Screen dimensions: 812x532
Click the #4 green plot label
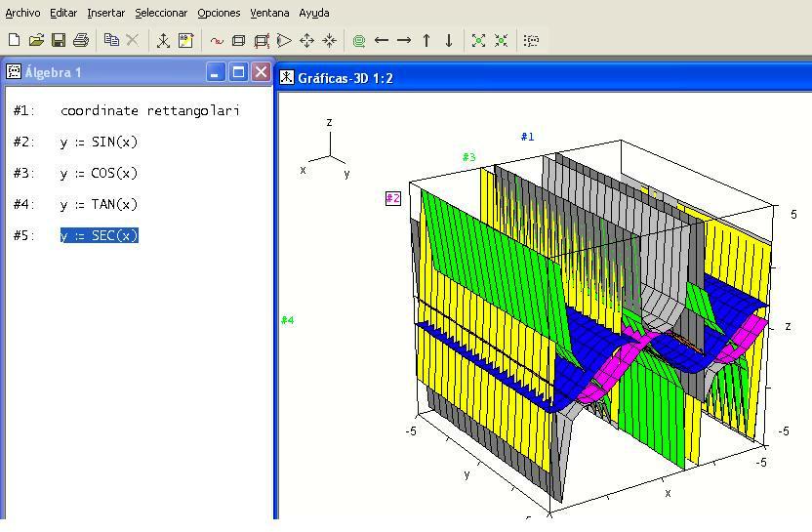tap(287, 320)
